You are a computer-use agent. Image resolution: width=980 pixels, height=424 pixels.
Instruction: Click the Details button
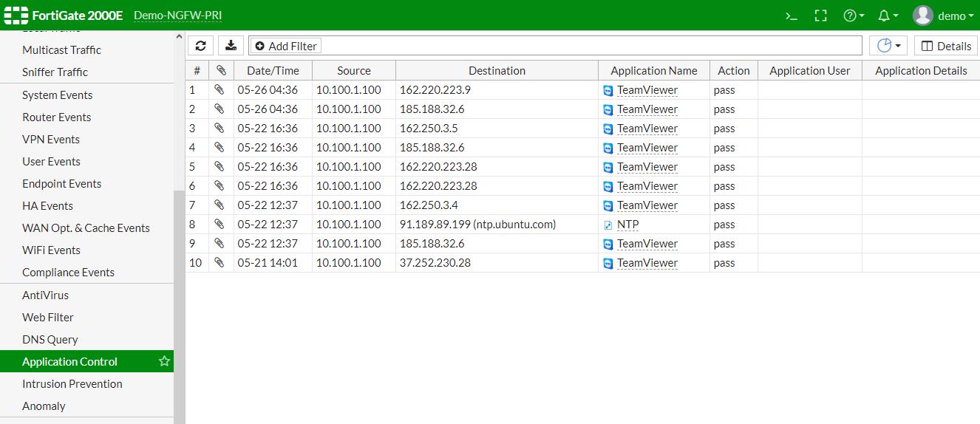tap(946, 46)
